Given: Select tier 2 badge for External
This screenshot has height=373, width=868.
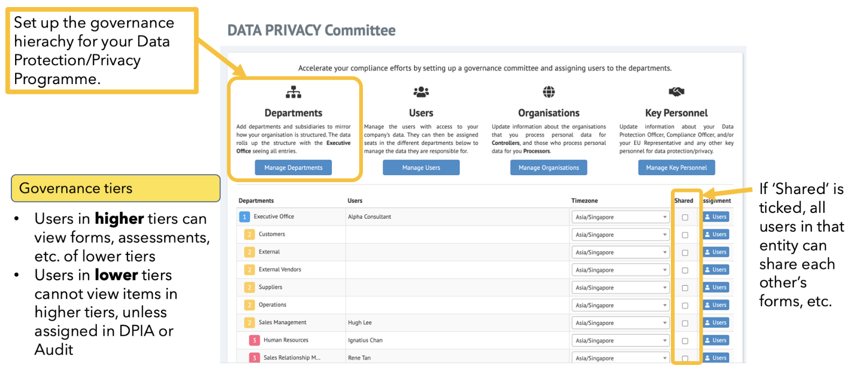Looking at the screenshot, I should click(x=249, y=252).
